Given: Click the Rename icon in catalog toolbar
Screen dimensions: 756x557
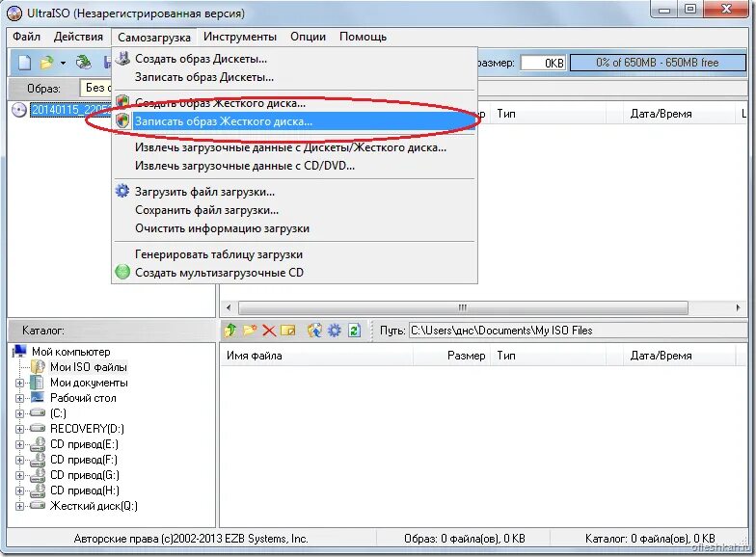Looking at the screenshot, I should point(287,331).
